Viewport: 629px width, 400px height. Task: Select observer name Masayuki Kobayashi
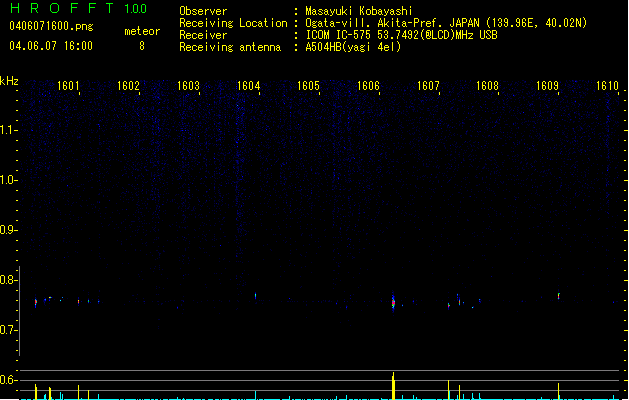tap(359, 11)
